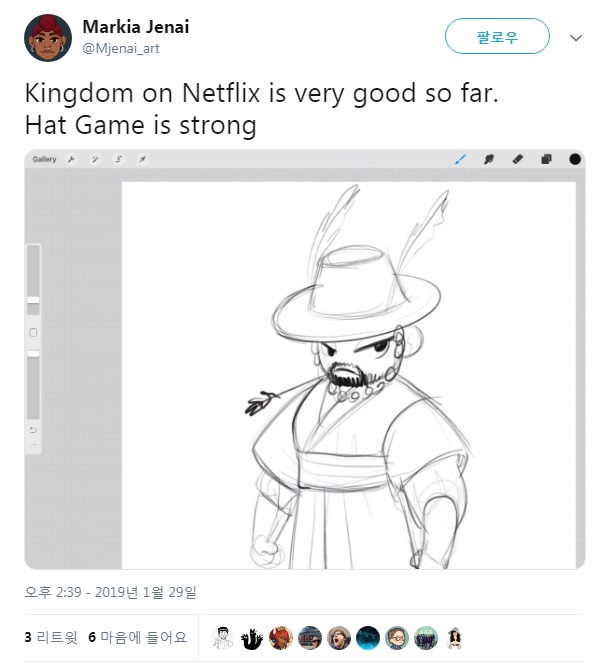The image size is (601, 667).
Task: Select the Transform arrow tool
Action: 142,159
